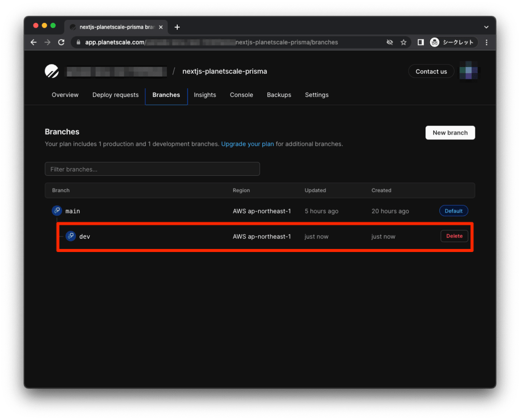Click the incognito シークレット badge
Viewport: 520px width, 420px height.
tap(454, 42)
